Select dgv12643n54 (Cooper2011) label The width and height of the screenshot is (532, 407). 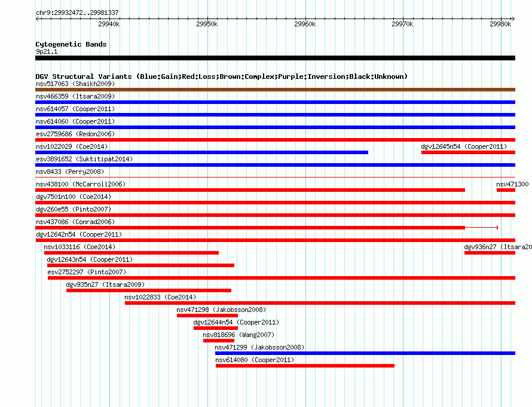coord(90,259)
